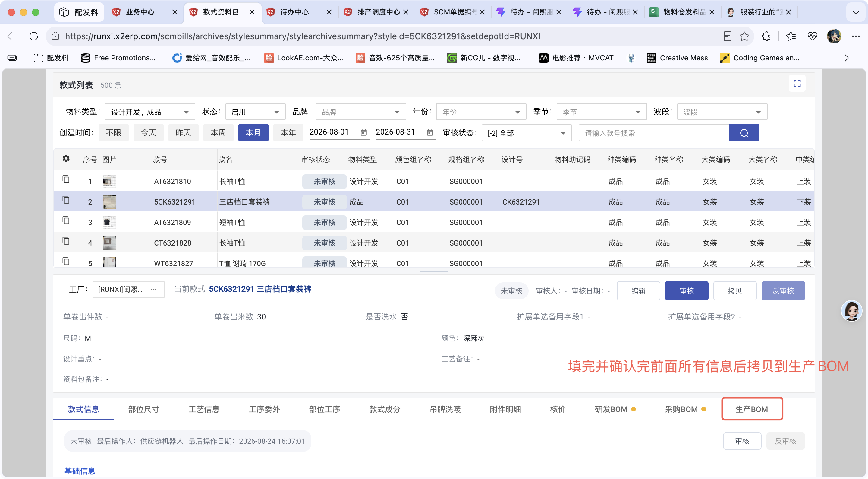The height and width of the screenshot is (479, 868).
Task: Switch to 部位尺寸 tab
Action: [x=143, y=410]
